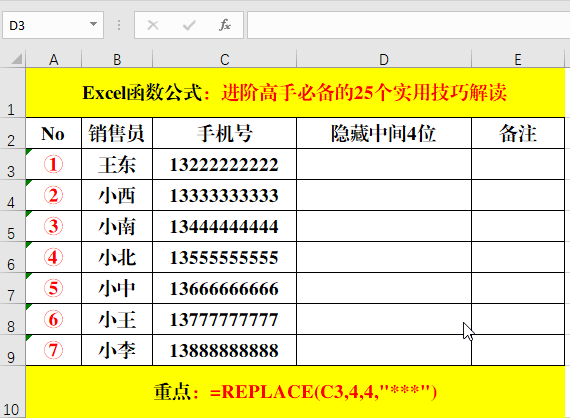Image resolution: width=570 pixels, height=418 pixels.
Task: Select row 9 header
Action: pyautogui.click(x=12, y=350)
